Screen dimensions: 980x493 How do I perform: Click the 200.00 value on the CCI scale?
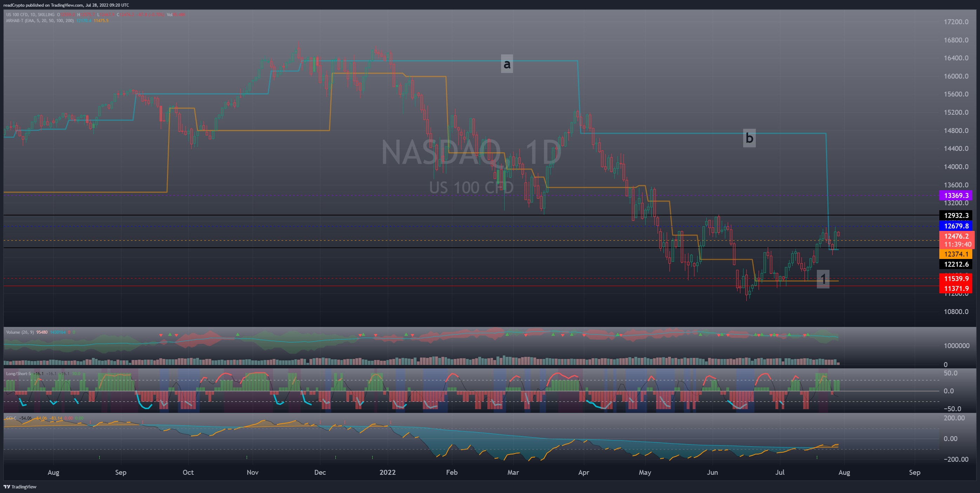point(954,418)
